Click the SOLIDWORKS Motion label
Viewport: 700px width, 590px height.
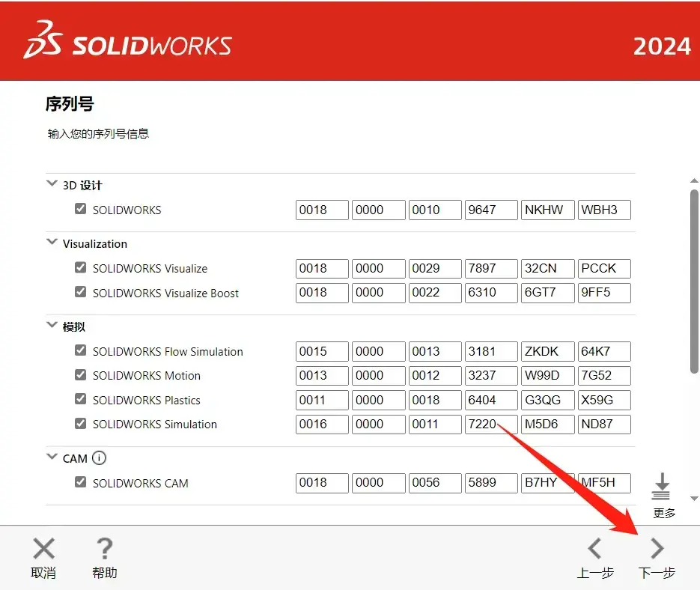point(147,376)
